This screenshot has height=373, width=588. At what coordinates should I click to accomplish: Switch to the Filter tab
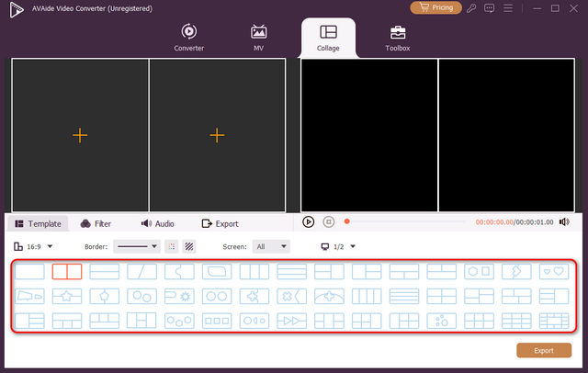click(96, 223)
